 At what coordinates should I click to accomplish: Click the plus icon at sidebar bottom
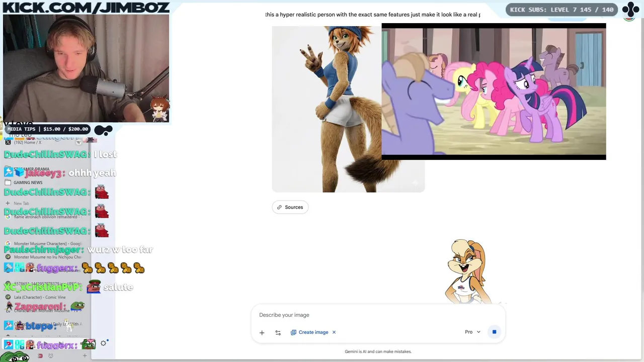(85, 355)
